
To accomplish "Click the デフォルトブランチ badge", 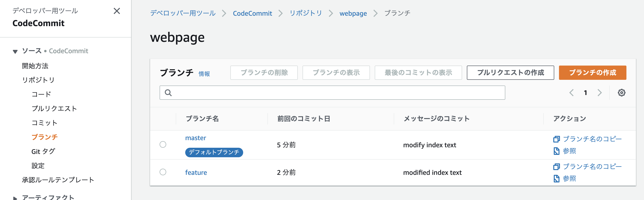I will click(x=214, y=152).
